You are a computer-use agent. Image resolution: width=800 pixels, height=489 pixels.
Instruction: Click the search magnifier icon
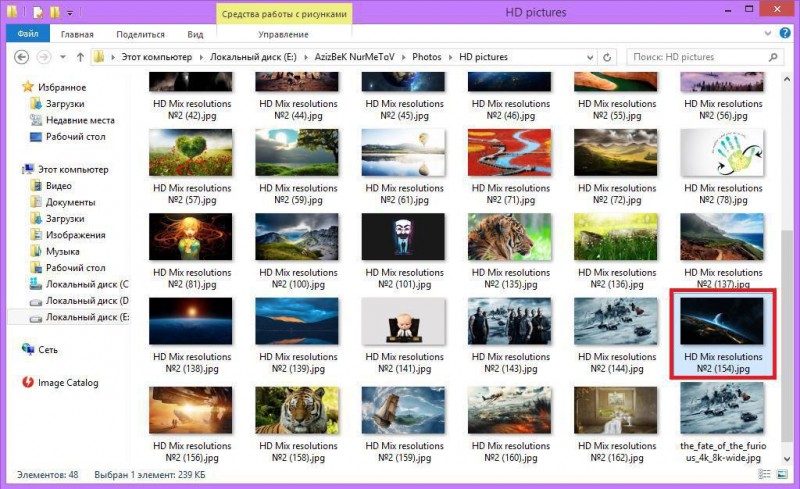pos(773,57)
